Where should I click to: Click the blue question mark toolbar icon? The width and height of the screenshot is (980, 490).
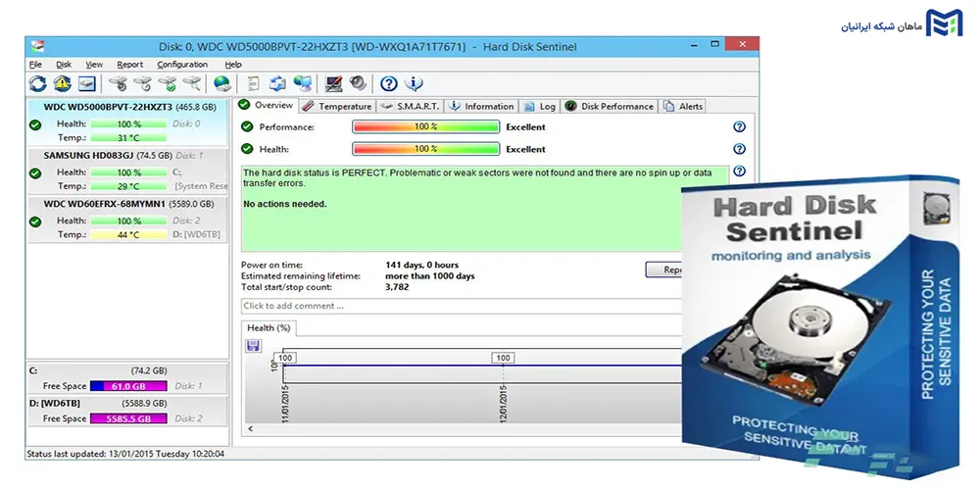tap(389, 83)
